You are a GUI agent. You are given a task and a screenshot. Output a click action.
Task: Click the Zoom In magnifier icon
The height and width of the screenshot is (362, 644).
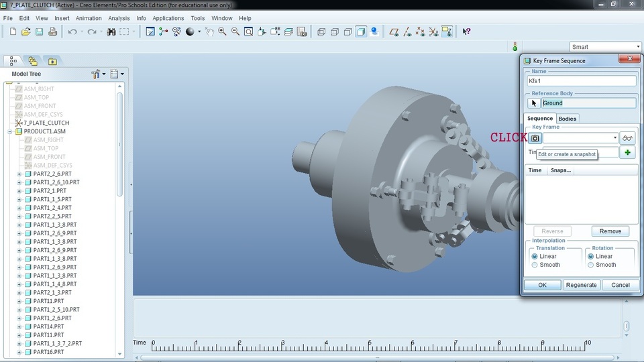pos(222,32)
